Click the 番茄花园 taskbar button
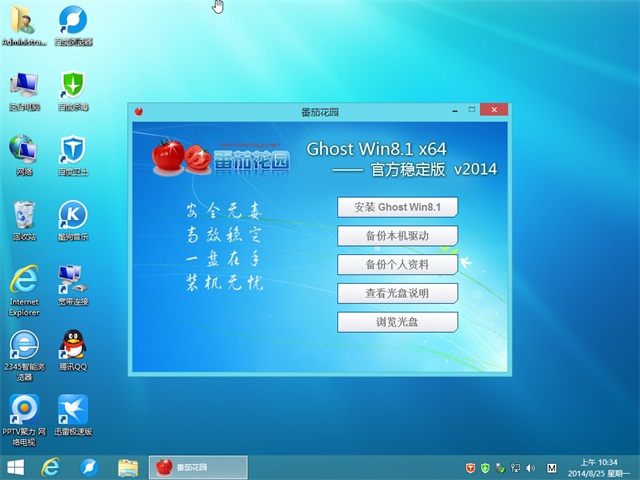Viewport: 640px width, 480px height. point(199,467)
